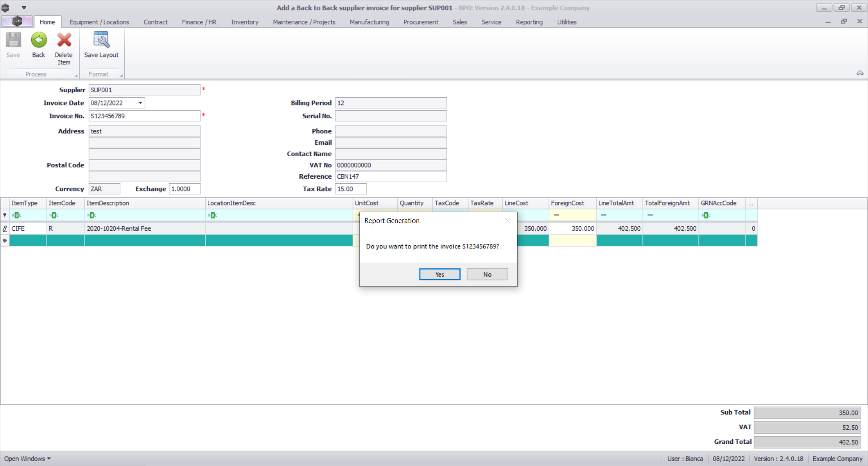
Task: Click the Email input field
Action: tap(391, 143)
